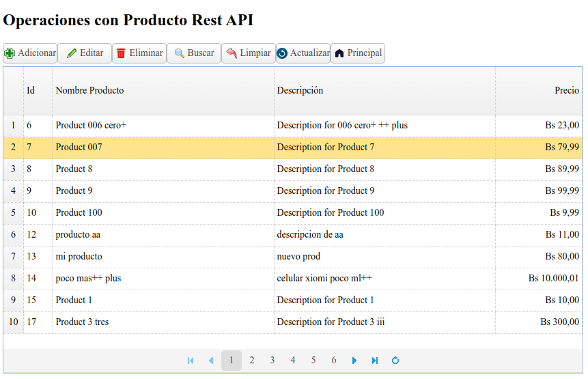
Task: Click pager reload circular arrow
Action: [x=395, y=361]
